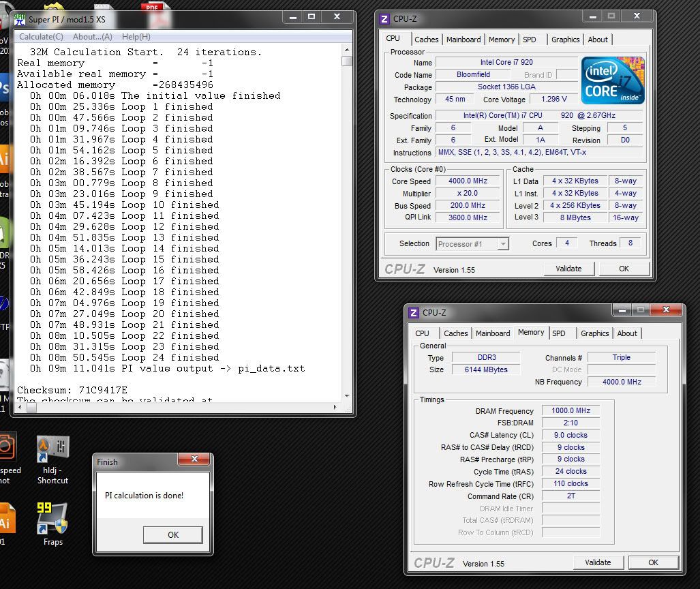Open the Calculate(C) menu in Super PI
This screenshot has width=700, height=589.
pyautogui.click(x=41, y=37)
